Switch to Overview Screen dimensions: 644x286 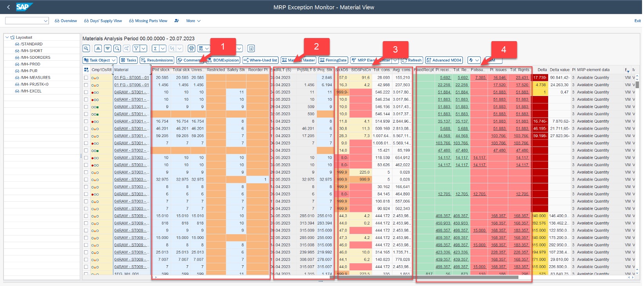pos(66,21)
